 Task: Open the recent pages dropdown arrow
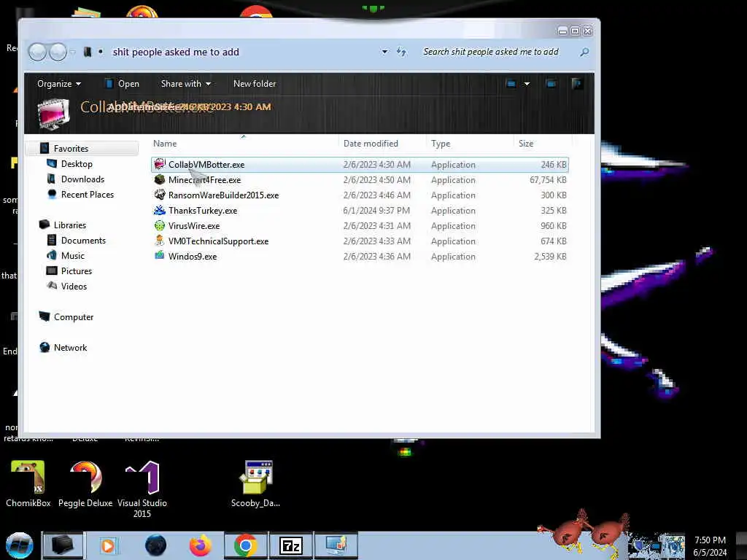pos(73,52)
